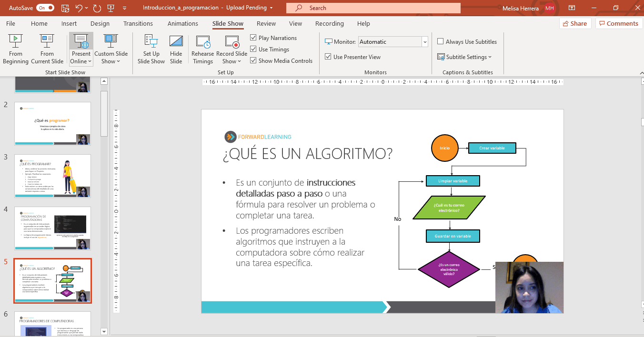Start slide show From Beginning

(x=16, y=50)
